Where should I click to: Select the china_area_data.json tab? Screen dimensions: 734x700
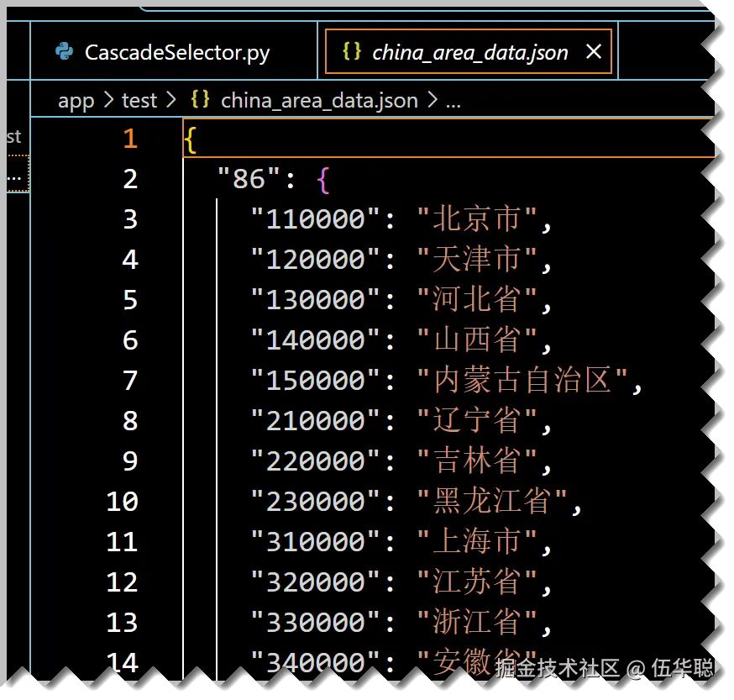468,51
